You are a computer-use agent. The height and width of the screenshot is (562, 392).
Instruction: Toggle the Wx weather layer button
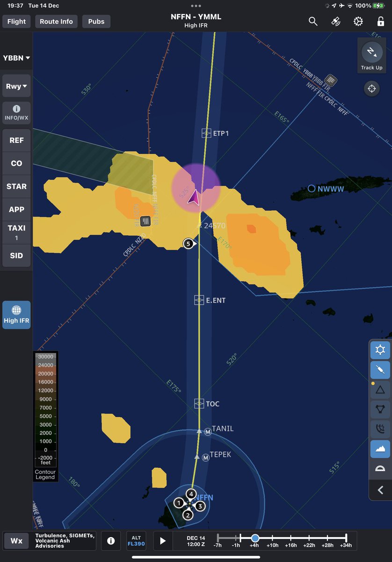click(16, 540)
